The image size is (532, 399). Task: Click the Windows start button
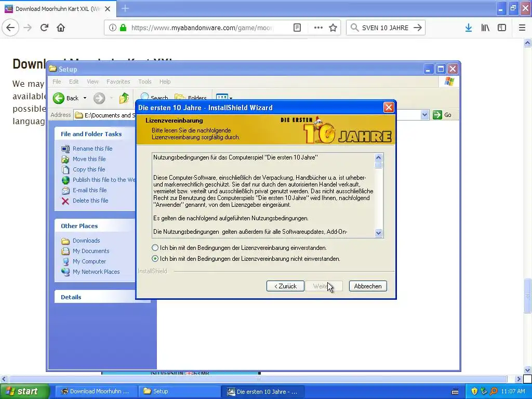[x=24, y=391]
